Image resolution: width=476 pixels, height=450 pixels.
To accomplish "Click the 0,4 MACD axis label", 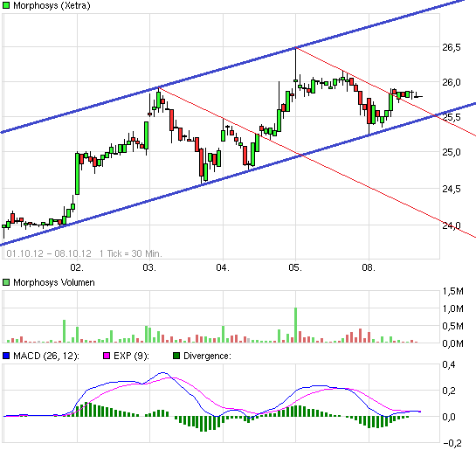I will click(x=449, y=364).
